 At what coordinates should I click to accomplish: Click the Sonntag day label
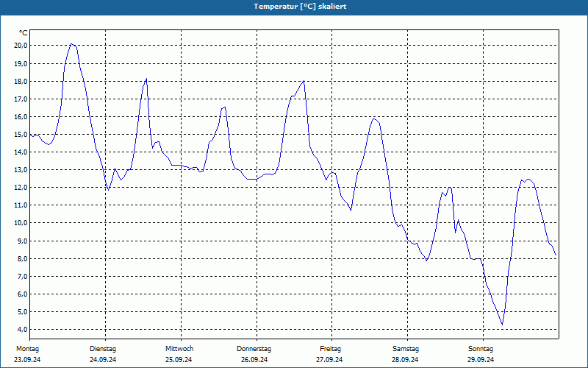pyautogui.click(x=481, y=349)
